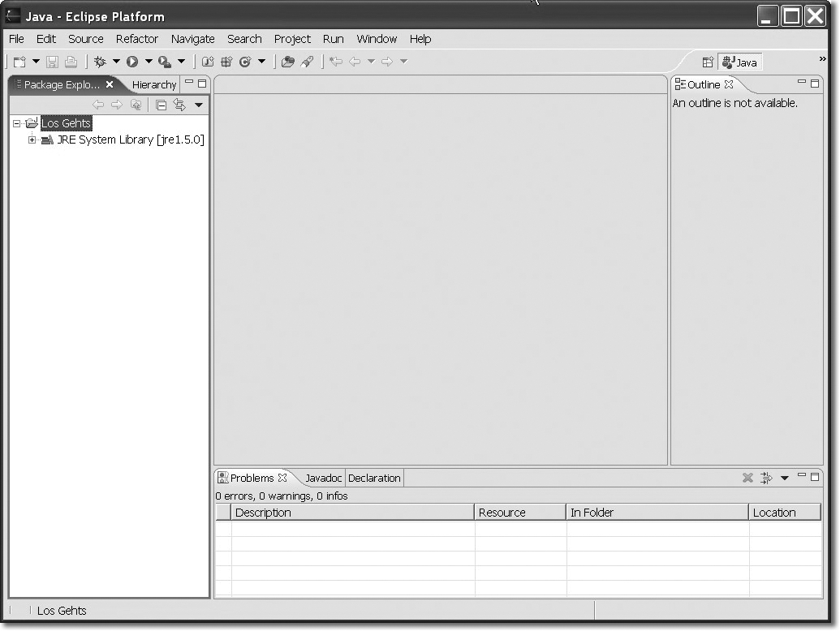Click the Open Perspective icon beside Java
This screenshot has width=840, height=631.
point(708,62)
